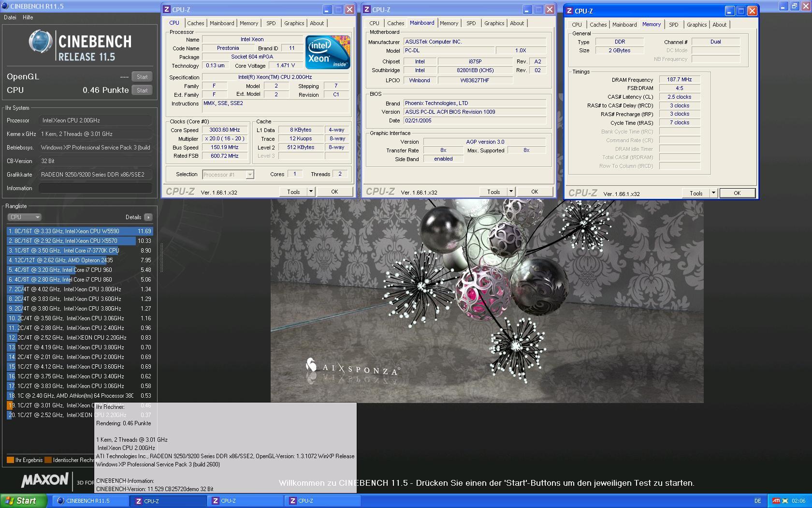Select ranking row 2C/4T @ 3.58 GHz
The image size is (812, 508).
(80, 318)
